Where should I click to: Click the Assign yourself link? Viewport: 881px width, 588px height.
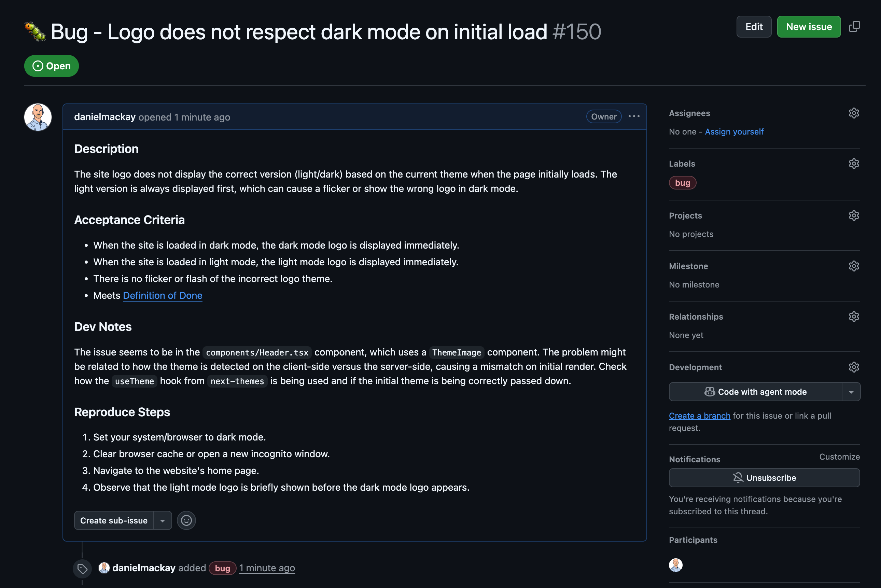click(734, 131)
